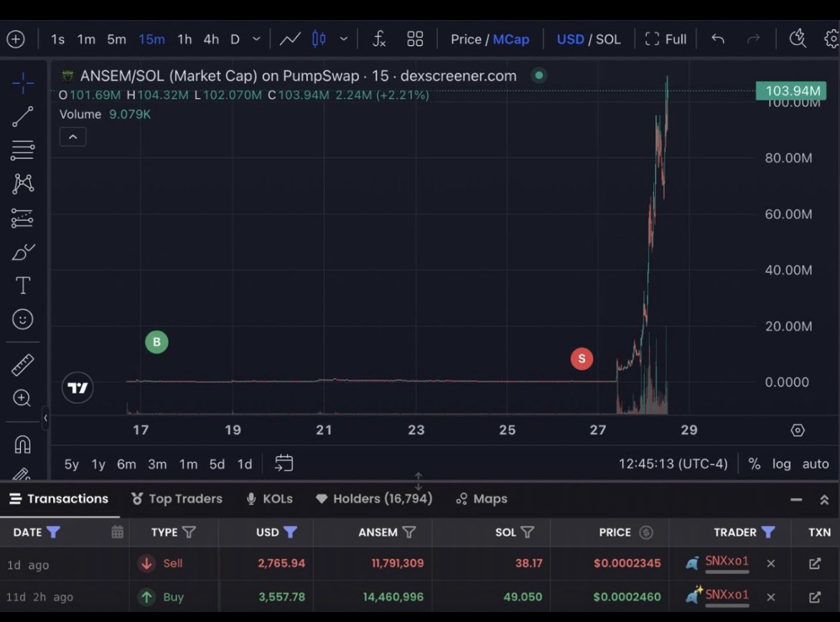Collapse the left drawing toolbar
The height and width of the screenshot is (622, 840).
[x=45, y=418]
